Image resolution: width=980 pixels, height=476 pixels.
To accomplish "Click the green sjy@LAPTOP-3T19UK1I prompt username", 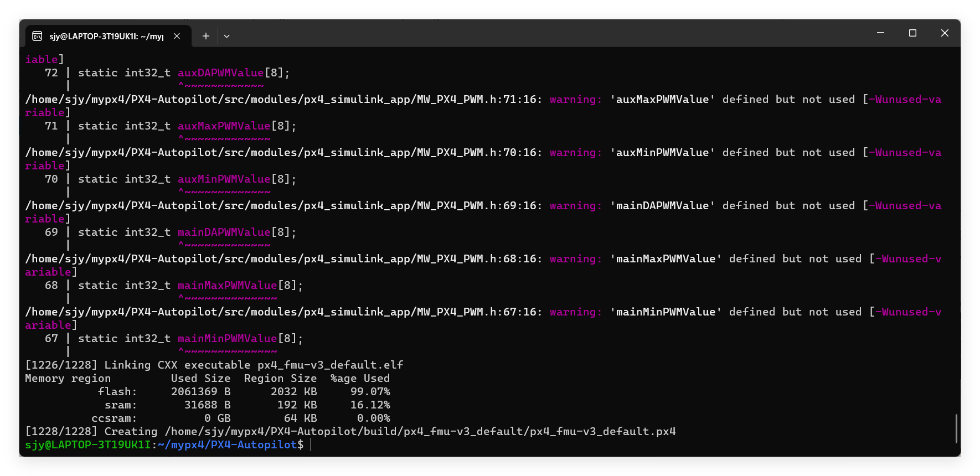I will point(87,445).
